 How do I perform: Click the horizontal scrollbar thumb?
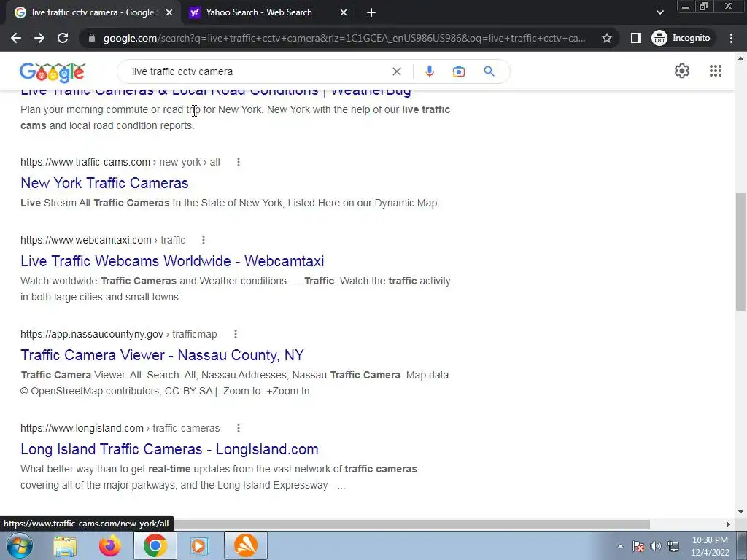(x=411, y=524)
